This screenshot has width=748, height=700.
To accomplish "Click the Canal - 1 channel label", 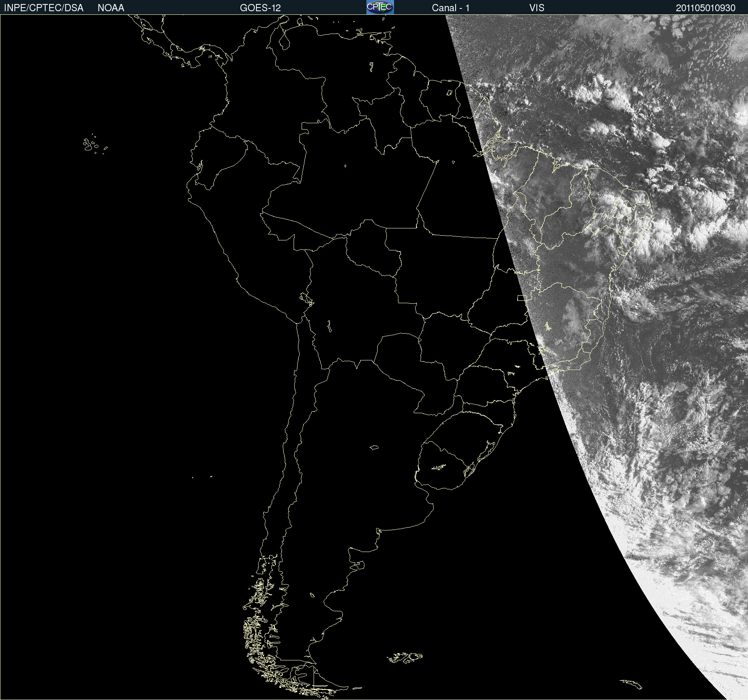I will (x=451, y=8).
